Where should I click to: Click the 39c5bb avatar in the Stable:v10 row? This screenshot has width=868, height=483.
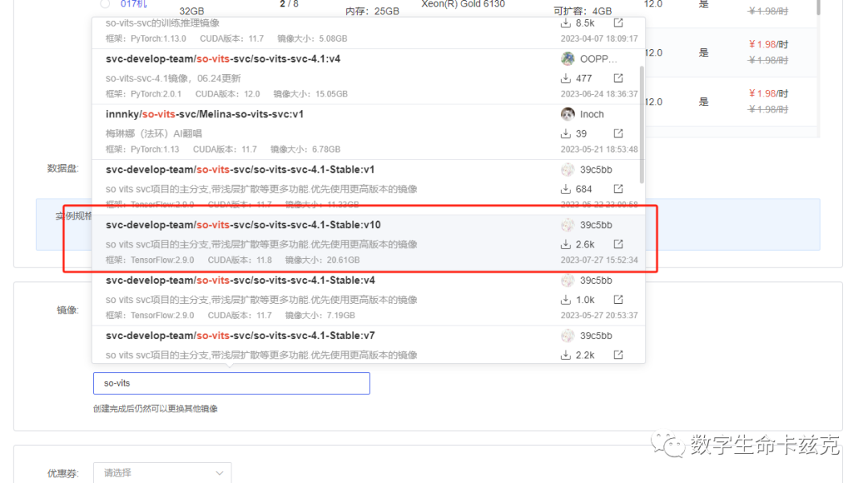point(567,225)
